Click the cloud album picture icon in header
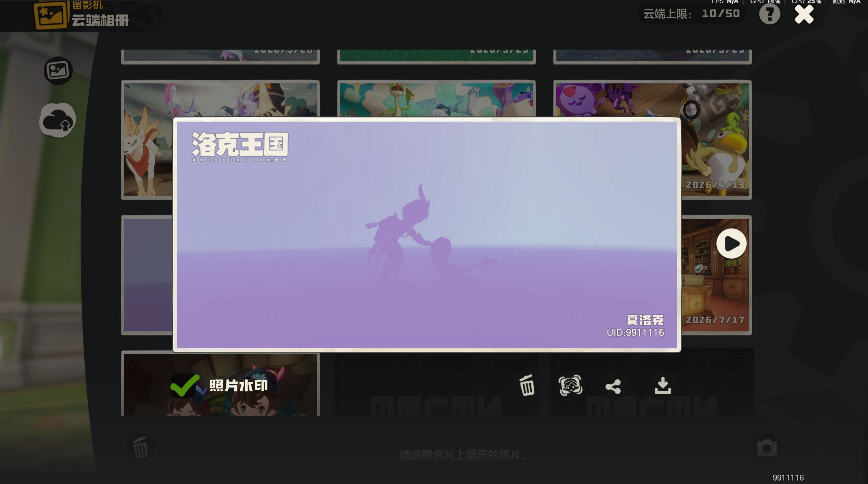This screenshot has width=868, height=484. pyautogui.click(x=51, y=15)
